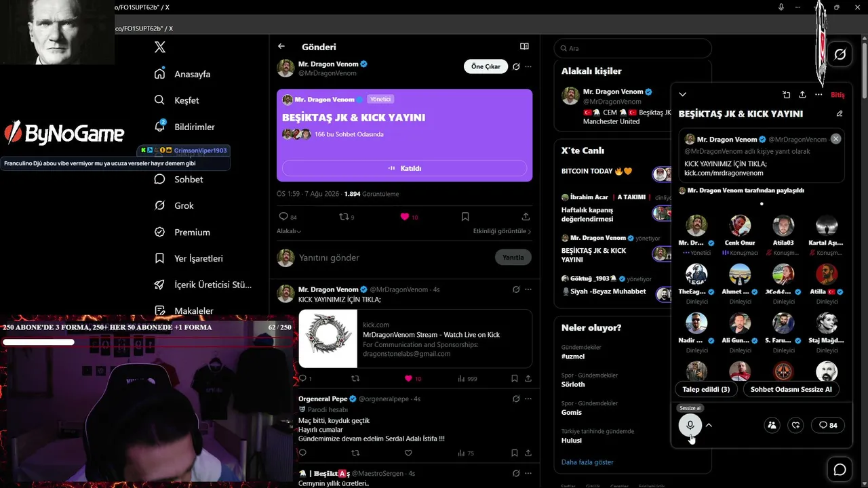The image size is (868, 488).
Task: Click Bitiş to end the space
Action: click(837, 95)
